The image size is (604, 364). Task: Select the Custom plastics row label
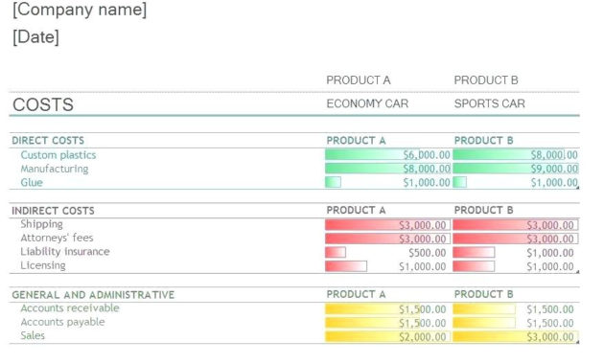(x=58, y=155)
